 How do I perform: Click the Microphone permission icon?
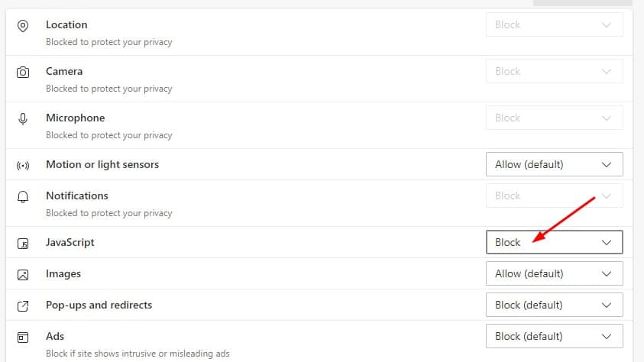(x=23, y=119)
